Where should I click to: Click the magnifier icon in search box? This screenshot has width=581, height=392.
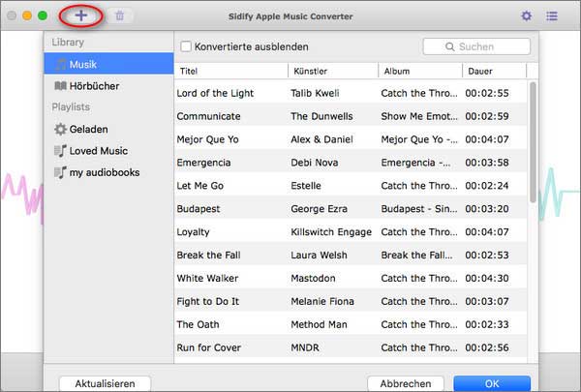(450, 46)
